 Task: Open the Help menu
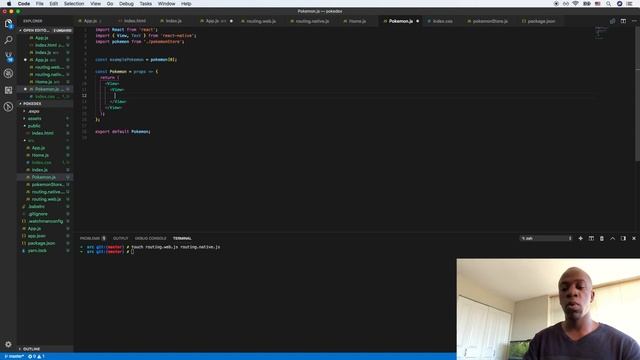pos(186,4)
